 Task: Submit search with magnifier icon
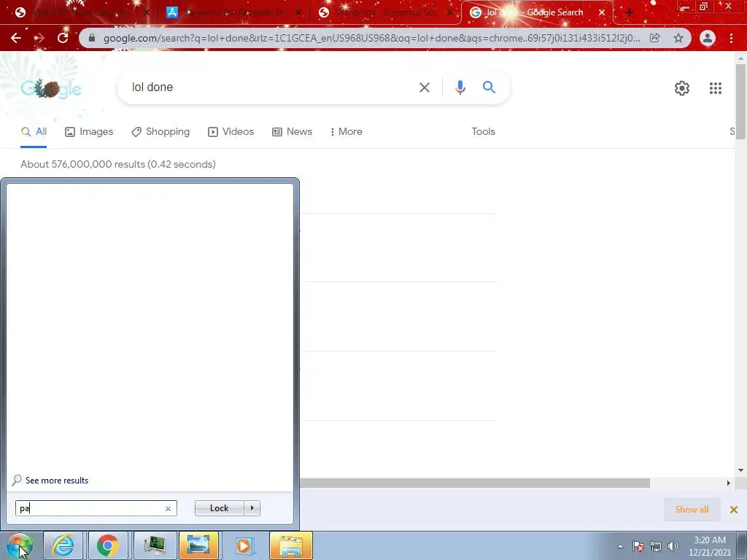tap(489, 87)
